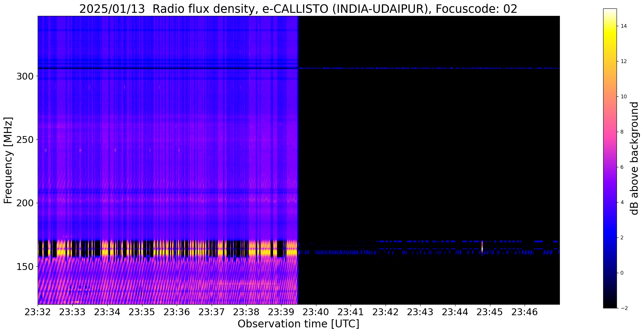This screenshot has width=644, height=333.
Task: Select the 0 tick label on the colorbar
Action: click(622, 273)
